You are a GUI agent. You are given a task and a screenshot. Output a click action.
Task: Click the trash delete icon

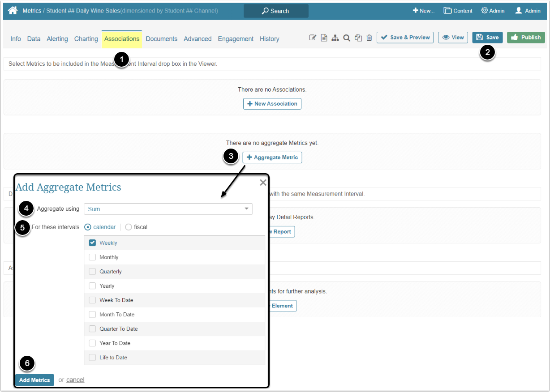point(369,38)
